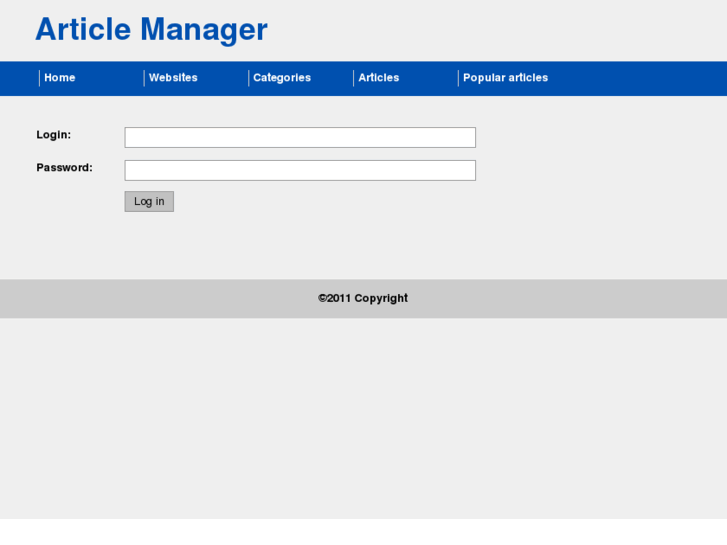
Task: Switch to the Websites tab
Action: 173,78
